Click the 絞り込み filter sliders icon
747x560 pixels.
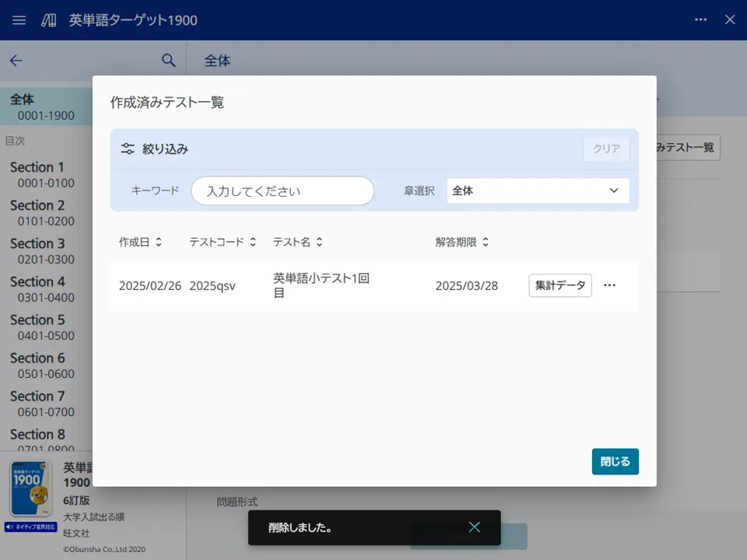(x=127, y=148)
